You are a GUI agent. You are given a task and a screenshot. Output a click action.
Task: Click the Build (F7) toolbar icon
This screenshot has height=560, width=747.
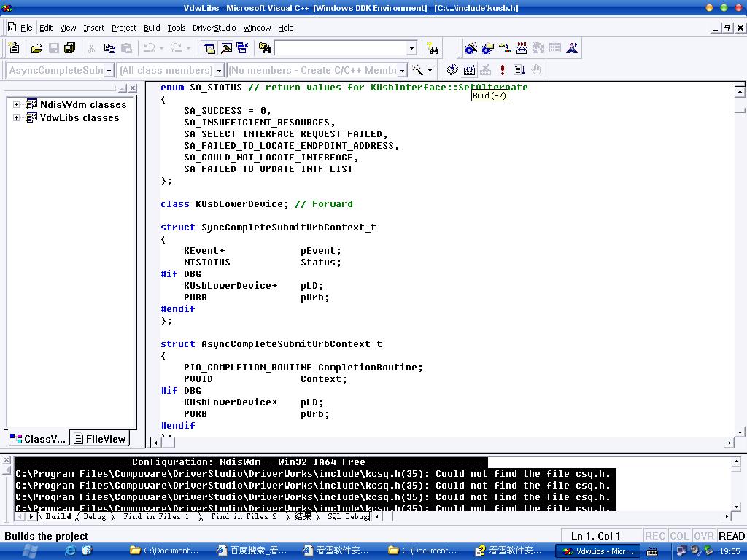click(x=469, y=70)
